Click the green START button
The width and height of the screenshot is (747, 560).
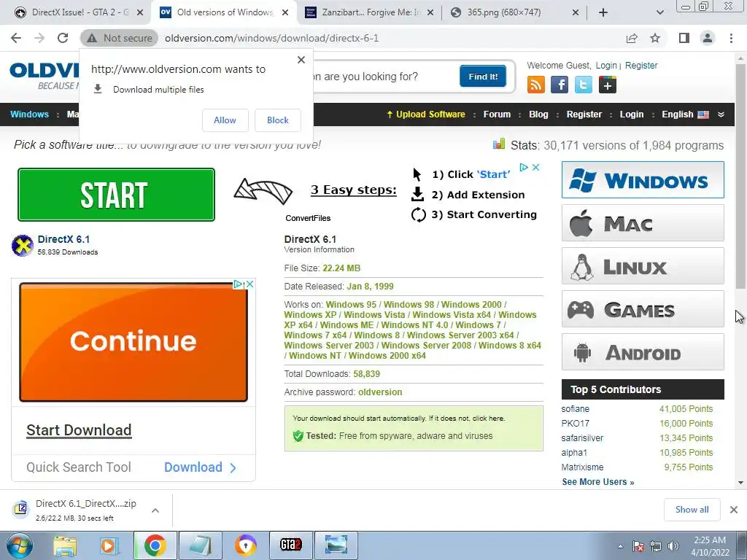pos(116,195)
